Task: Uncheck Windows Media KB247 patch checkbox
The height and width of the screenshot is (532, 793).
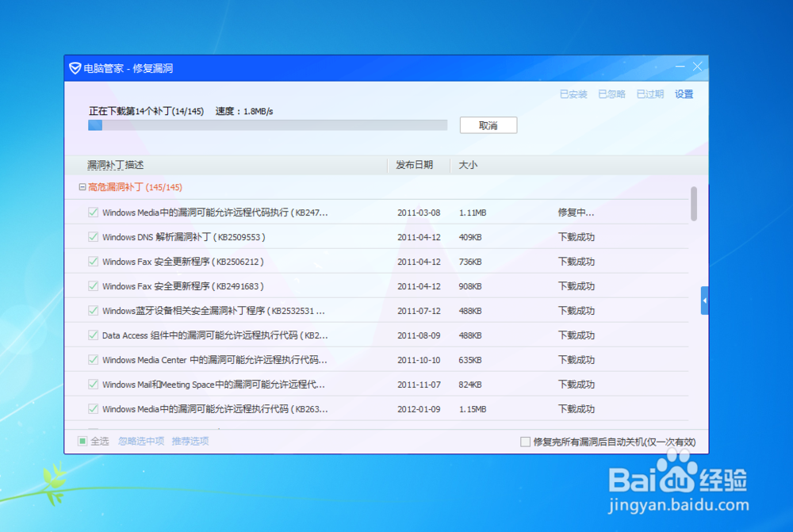Action: (93, 212)
